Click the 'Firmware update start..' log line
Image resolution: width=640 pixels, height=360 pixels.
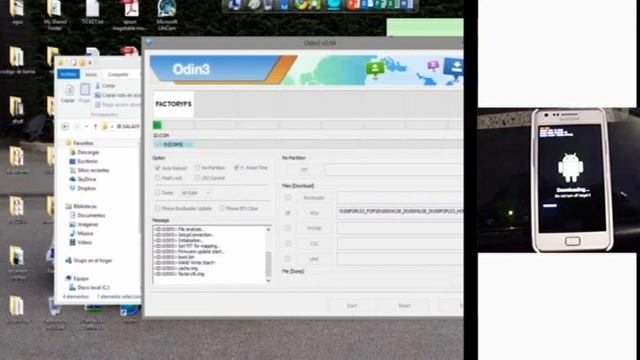click(x=189, y=251)
